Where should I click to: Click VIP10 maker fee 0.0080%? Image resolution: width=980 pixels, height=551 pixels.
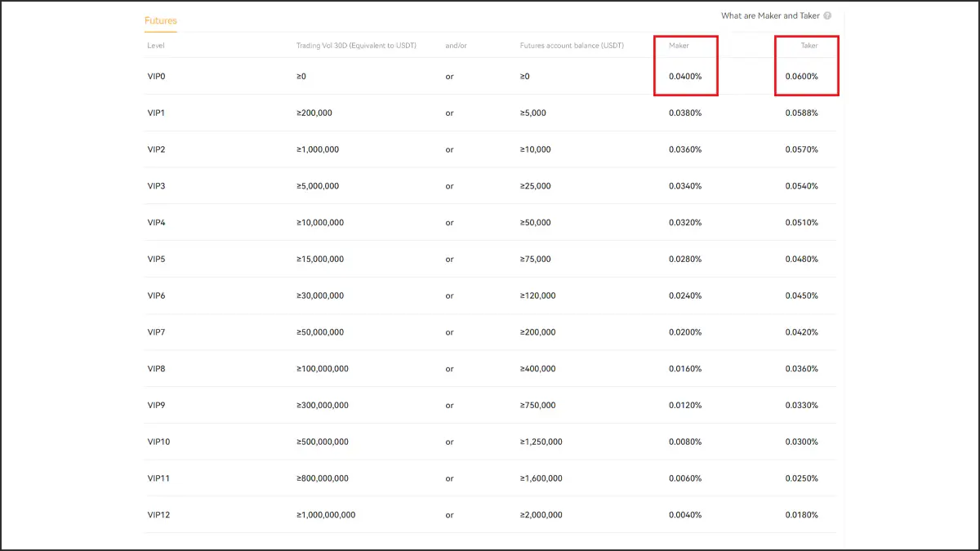(x=685, y=442)
